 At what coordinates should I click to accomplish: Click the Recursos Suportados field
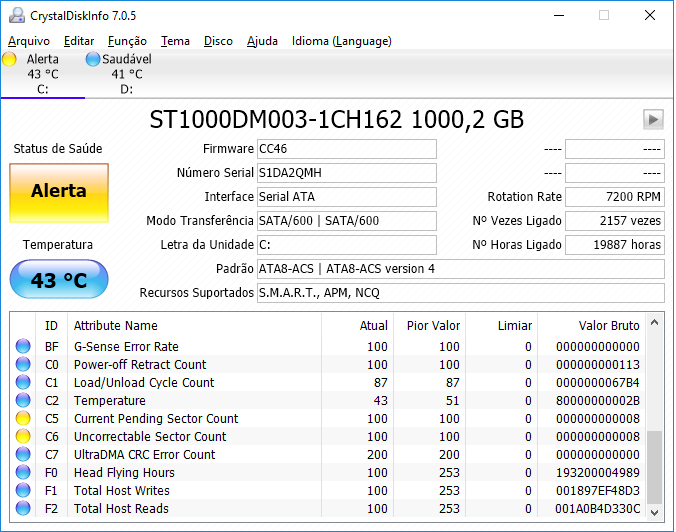tap(460, 293)
